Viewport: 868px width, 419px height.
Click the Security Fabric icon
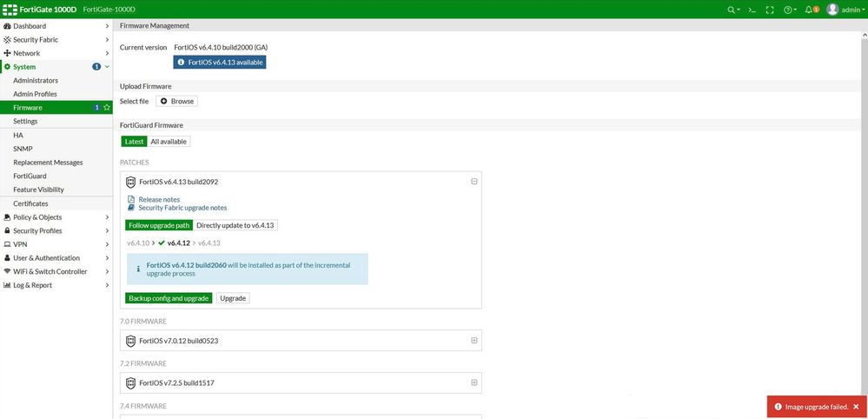[7, 40]
